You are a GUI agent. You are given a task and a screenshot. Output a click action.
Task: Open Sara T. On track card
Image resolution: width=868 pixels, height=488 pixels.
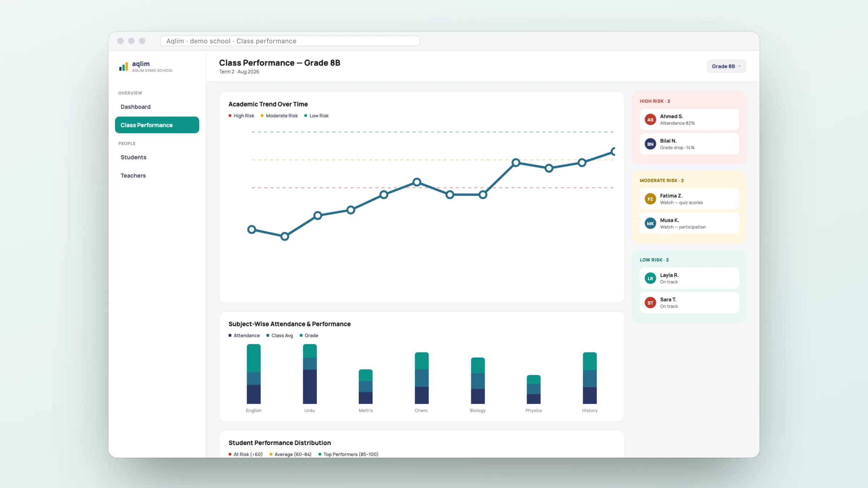[x=689, y=303]
